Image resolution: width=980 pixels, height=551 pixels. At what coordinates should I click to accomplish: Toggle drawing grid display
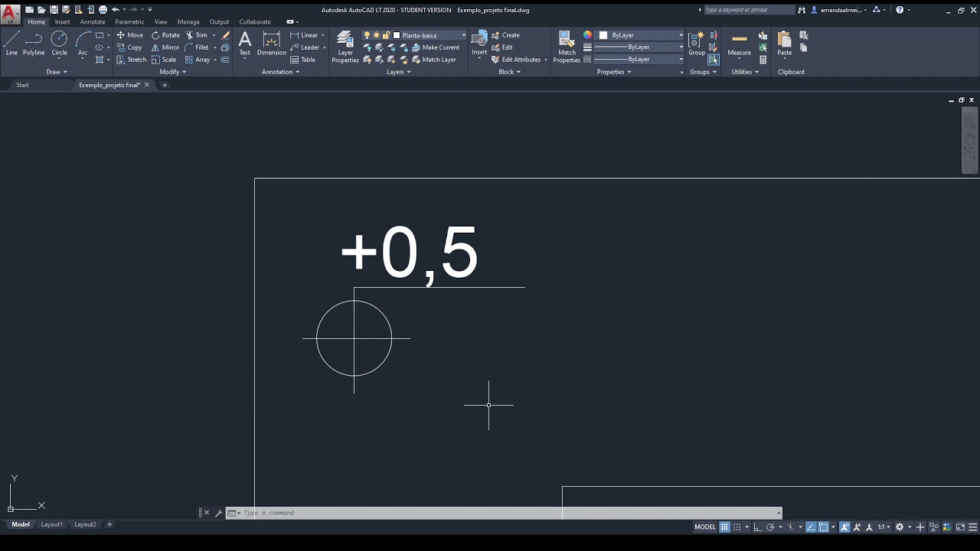pos(724,527)
